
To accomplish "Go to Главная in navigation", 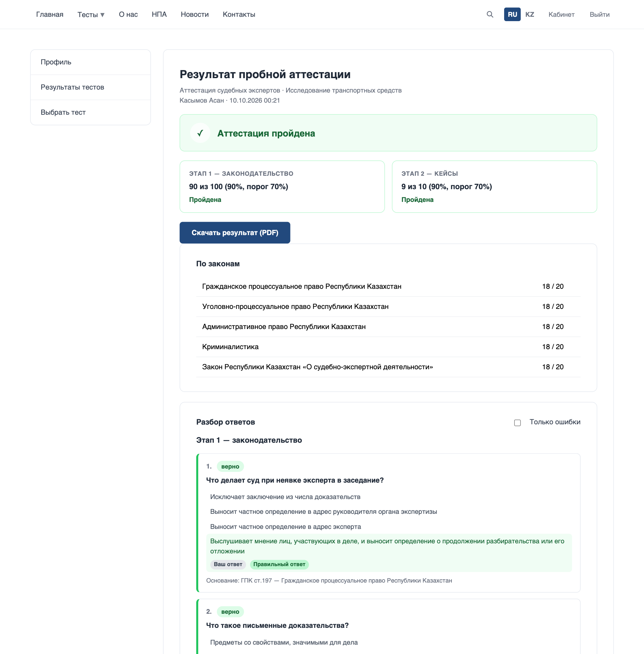I will click(50, 14).
